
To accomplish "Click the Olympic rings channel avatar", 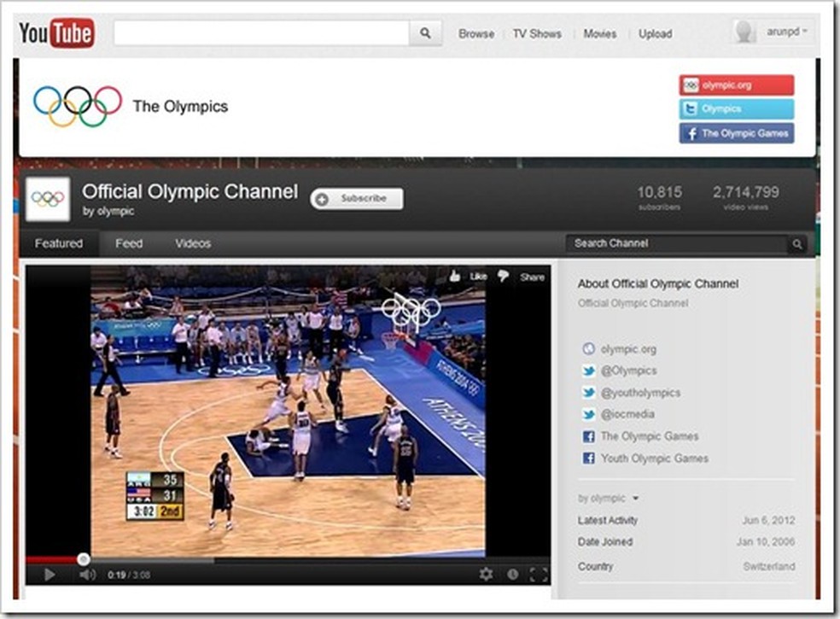I will pos(48,199).
